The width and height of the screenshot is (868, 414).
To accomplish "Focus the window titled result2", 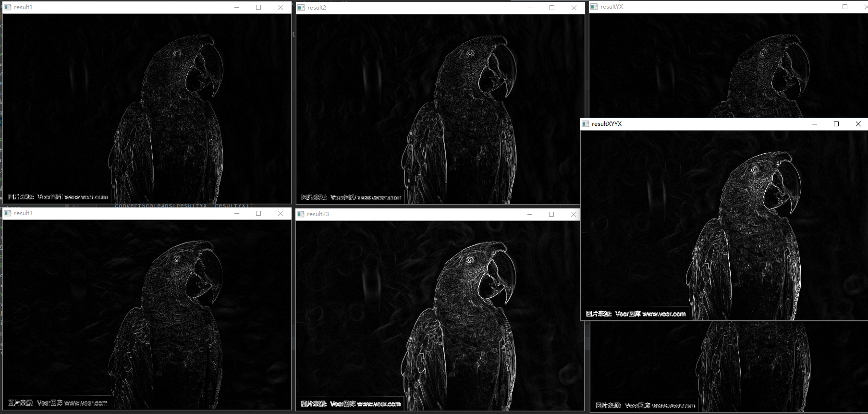I will [317, 8].
